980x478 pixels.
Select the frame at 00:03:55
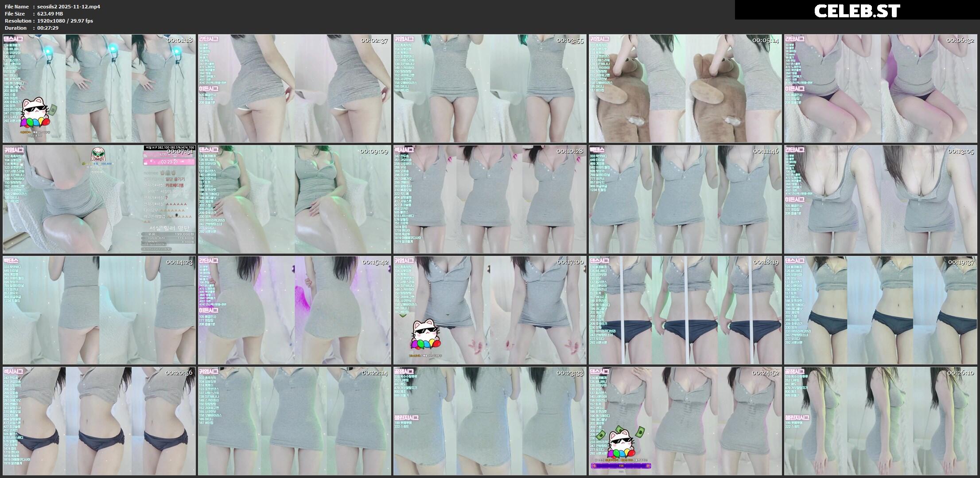point(490,89)
